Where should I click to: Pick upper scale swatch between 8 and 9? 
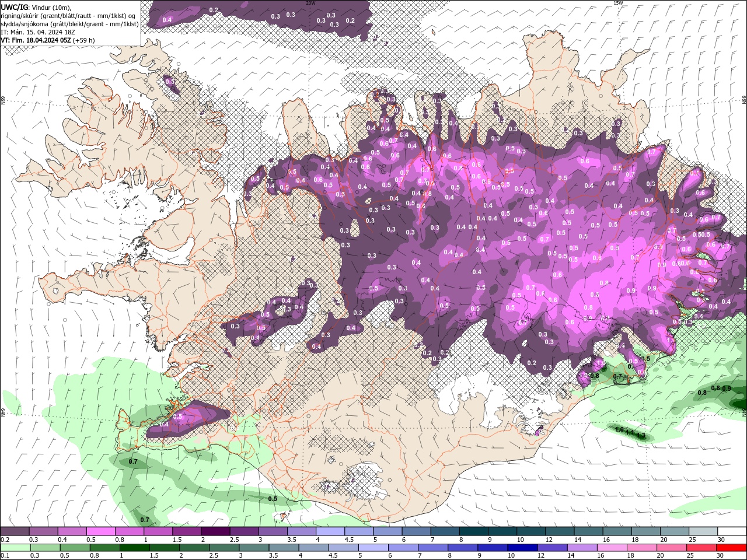(474, 531)
